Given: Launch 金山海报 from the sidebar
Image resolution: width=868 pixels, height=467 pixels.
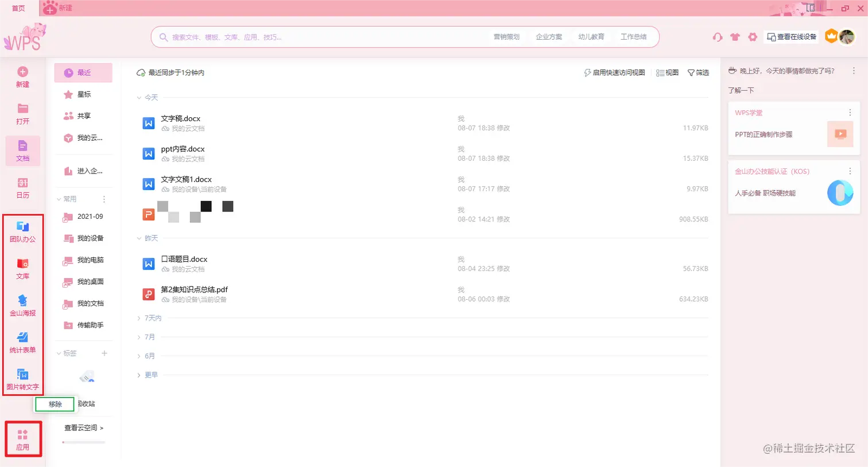Looking at the screenshot, I should [x=23, y=304].
